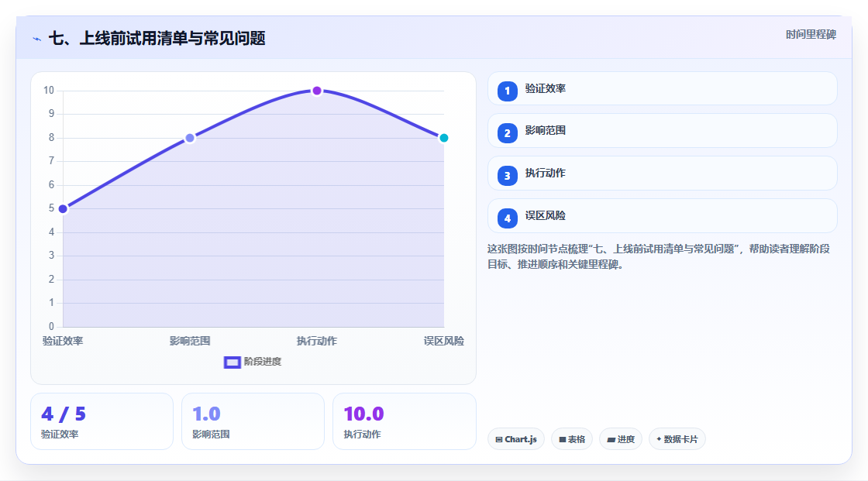Screen dimensions: 868x481
Task: Select the 验证效率 data point on the chart
Action: [x=63, y=208]
